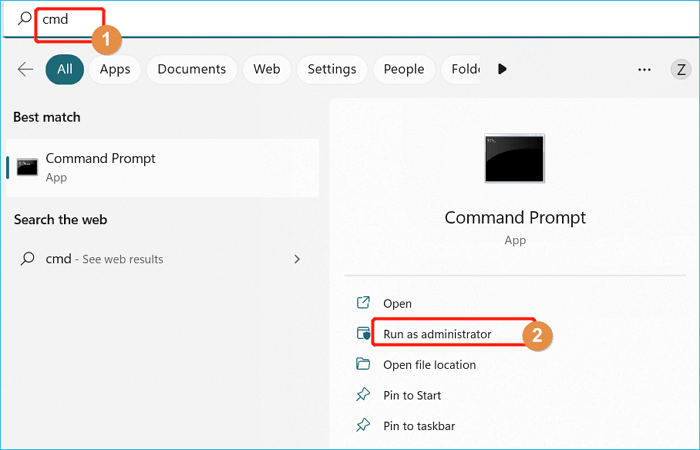This screenshot has height=450, width=700.
Task: Click the Pin to taskbar pin icon
Action: pos(363,426)
